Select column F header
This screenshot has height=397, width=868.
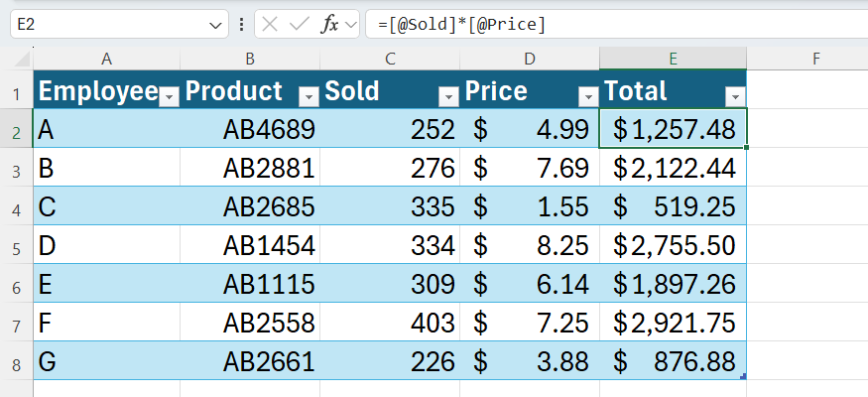point(815,60)
